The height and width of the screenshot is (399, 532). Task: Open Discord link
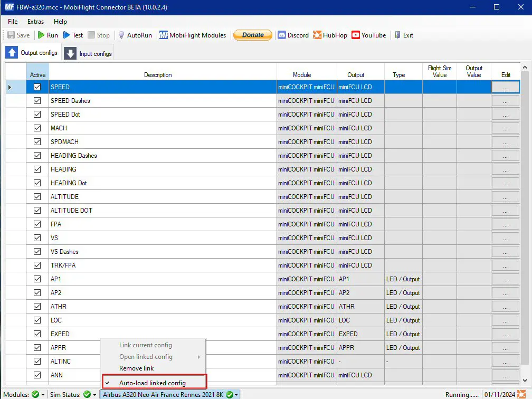(293, 35)
